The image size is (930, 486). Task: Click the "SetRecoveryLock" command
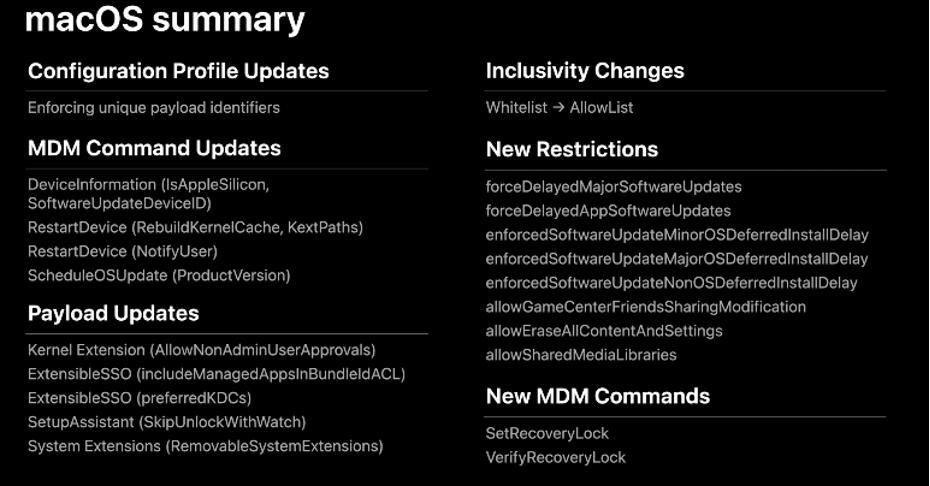[547, 433]
